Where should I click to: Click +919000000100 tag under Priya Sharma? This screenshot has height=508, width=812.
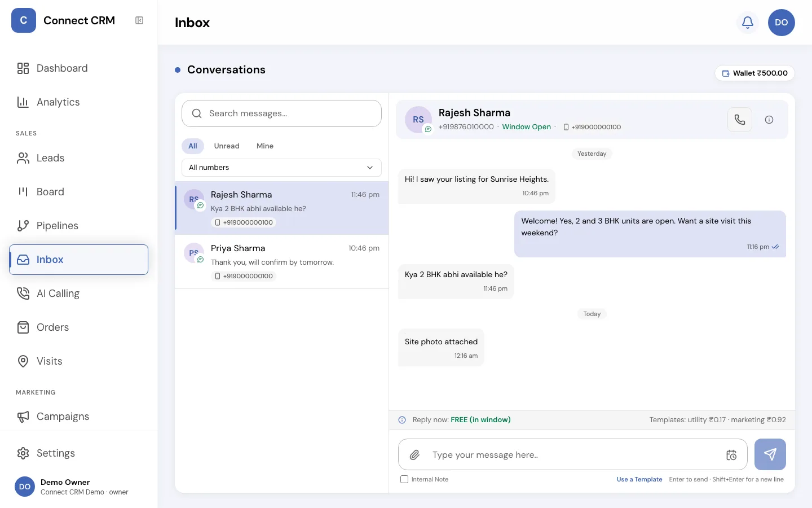coord(244,276)
